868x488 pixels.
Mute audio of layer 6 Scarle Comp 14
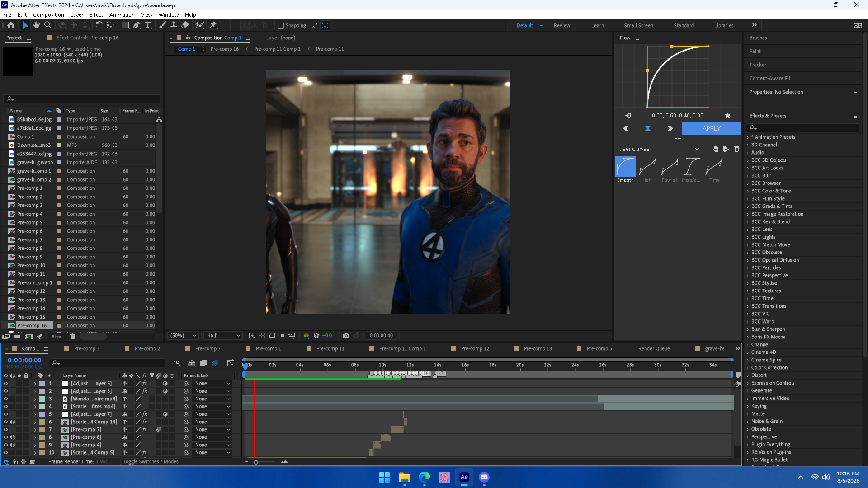point(13,422)
